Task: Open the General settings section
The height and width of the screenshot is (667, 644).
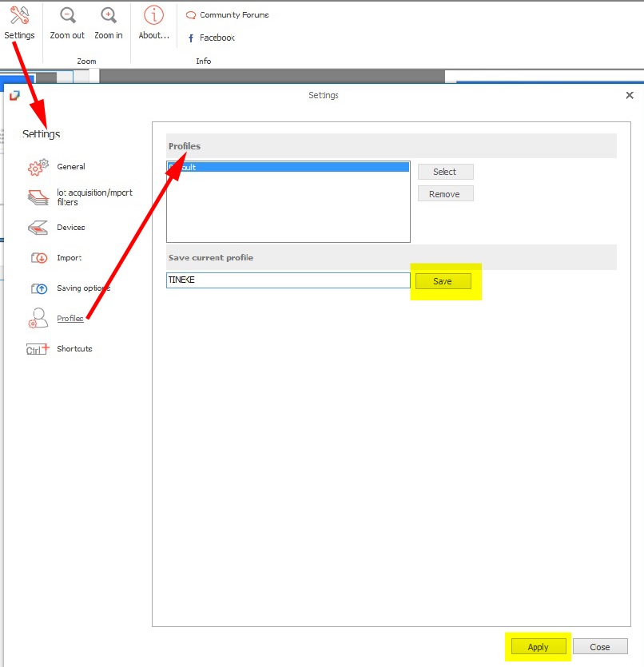Action: [71, 167]
